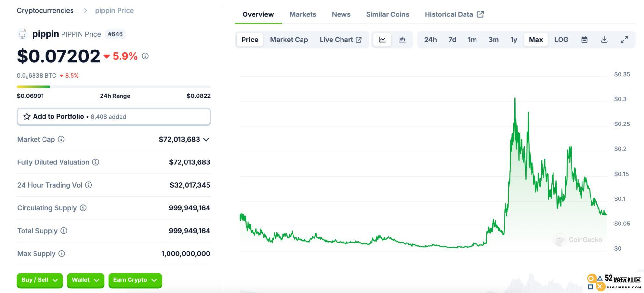This screenshot has height=293, width=644.
Task: Open the Earn Crypto dropdown
Action: click(x=135, y=280)
